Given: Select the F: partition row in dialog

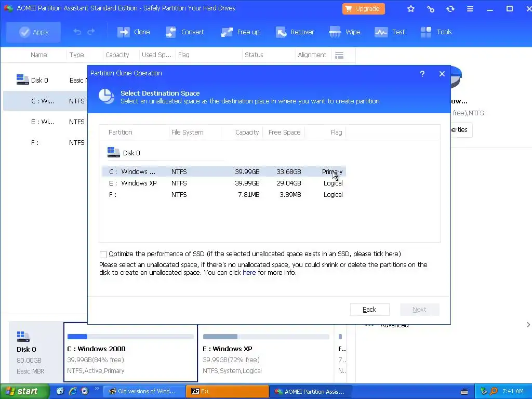Looking at the screenshot, I should 223,195.
